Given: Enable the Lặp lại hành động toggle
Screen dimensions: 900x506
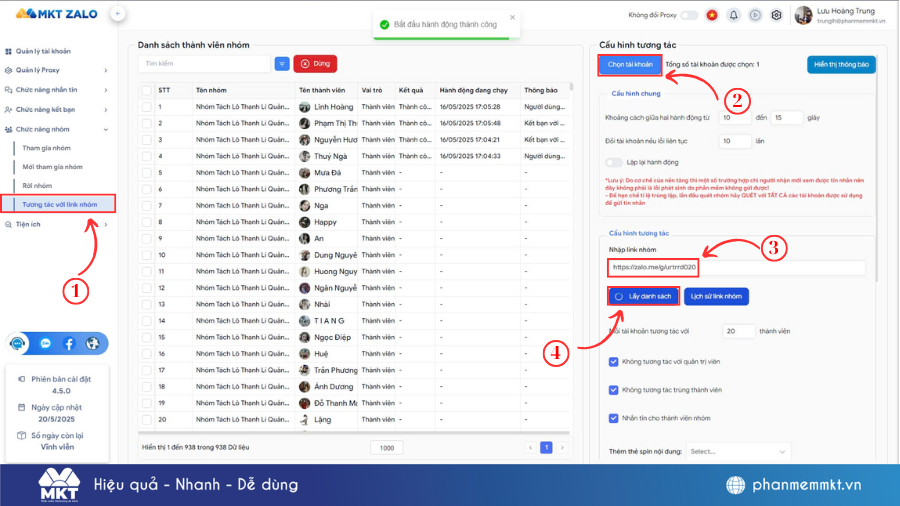Looking at the screenshot, I should coord(614,162).
